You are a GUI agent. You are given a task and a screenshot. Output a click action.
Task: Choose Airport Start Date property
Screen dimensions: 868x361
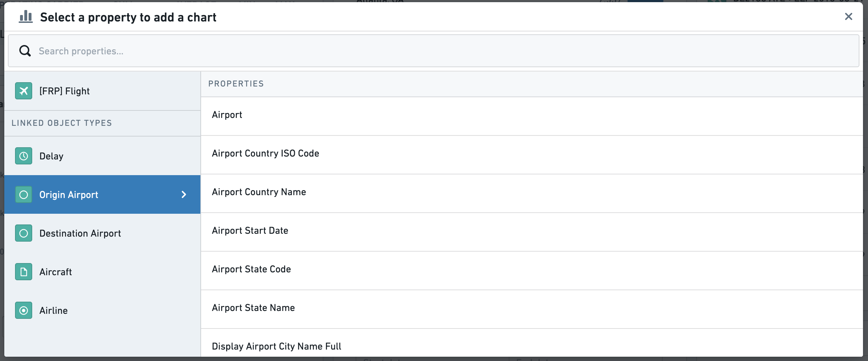(532, 232)
